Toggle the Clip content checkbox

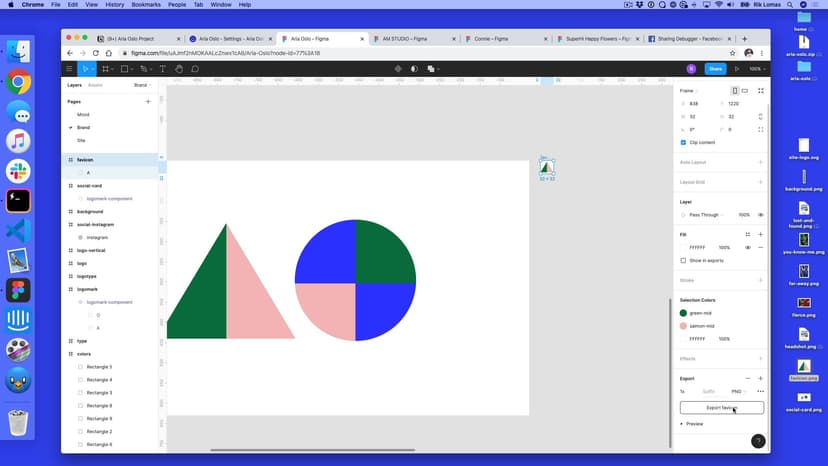(683, 142)
